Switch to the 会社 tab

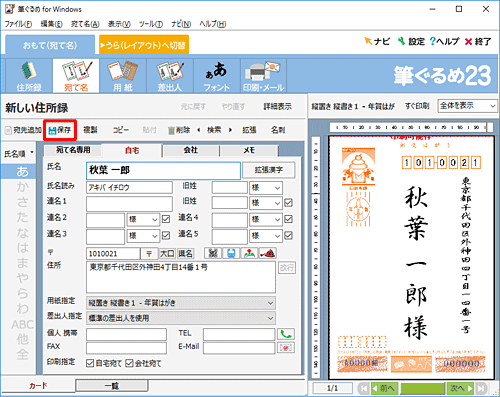pos(191,150)
